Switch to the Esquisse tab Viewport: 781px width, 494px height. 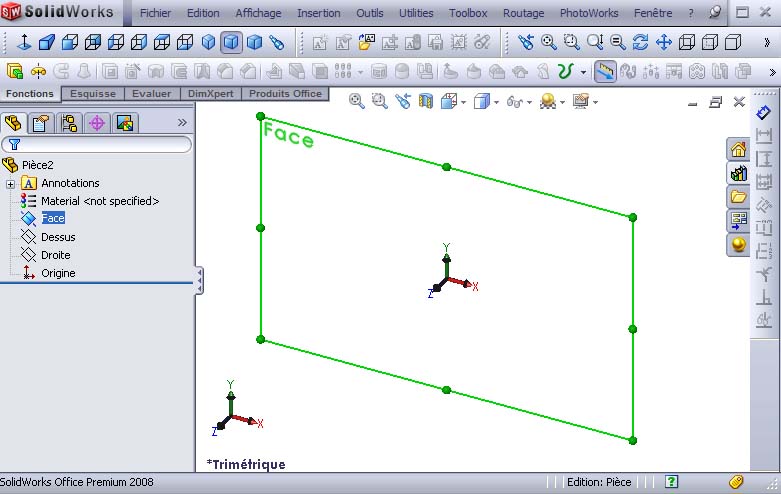(x=93, y=94)
